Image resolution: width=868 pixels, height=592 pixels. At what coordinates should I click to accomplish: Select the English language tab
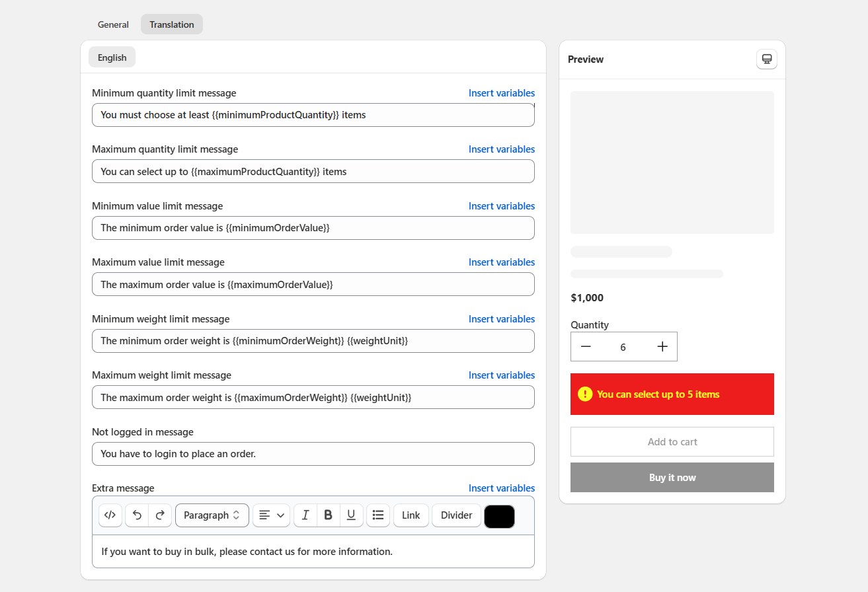pos(112,57)
